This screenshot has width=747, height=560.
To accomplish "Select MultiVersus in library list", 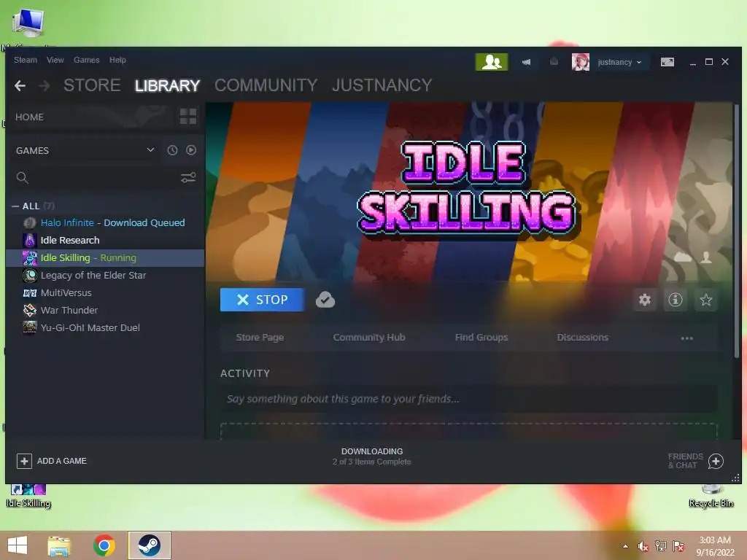I will [x=105, y=293].
